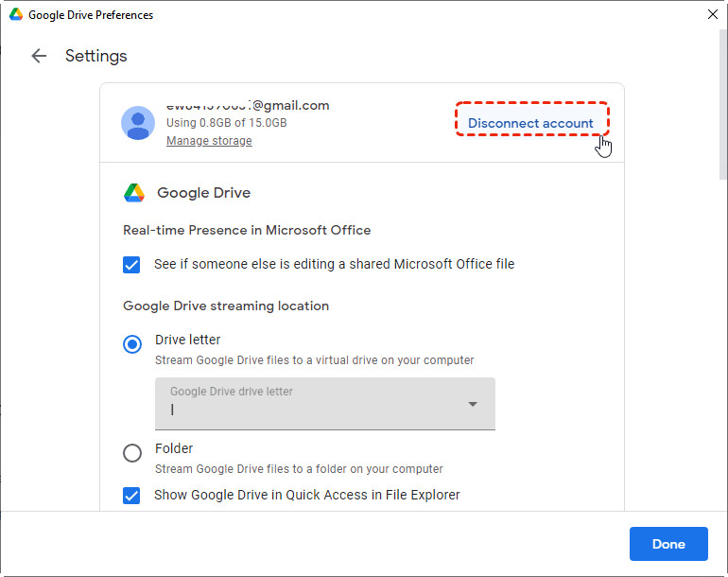This screenshot has width=728, height=577.
Task: Click 'Using 0.8GB of 15.0GB' text
Action: coord(227,123)
